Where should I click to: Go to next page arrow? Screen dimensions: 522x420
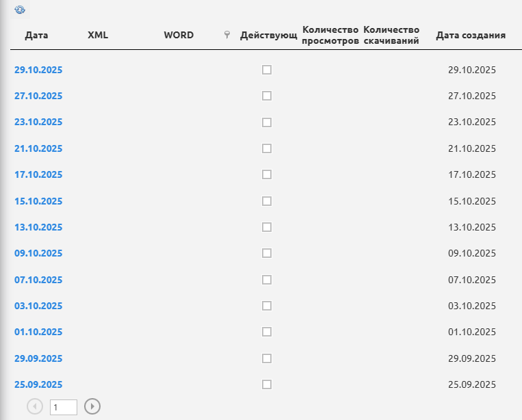click(92, 406)
